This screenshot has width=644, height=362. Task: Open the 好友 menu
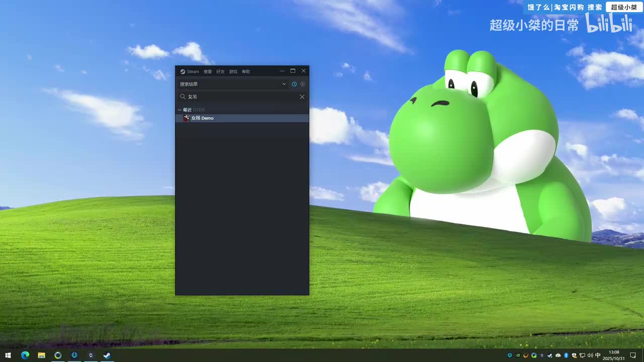coord(220,71)
